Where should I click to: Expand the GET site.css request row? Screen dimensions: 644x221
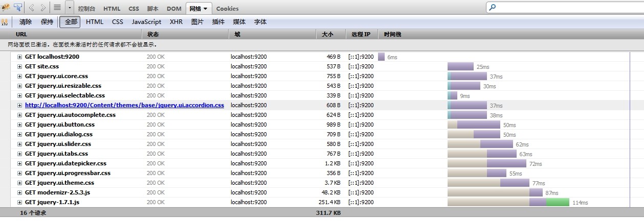point(20,67)
